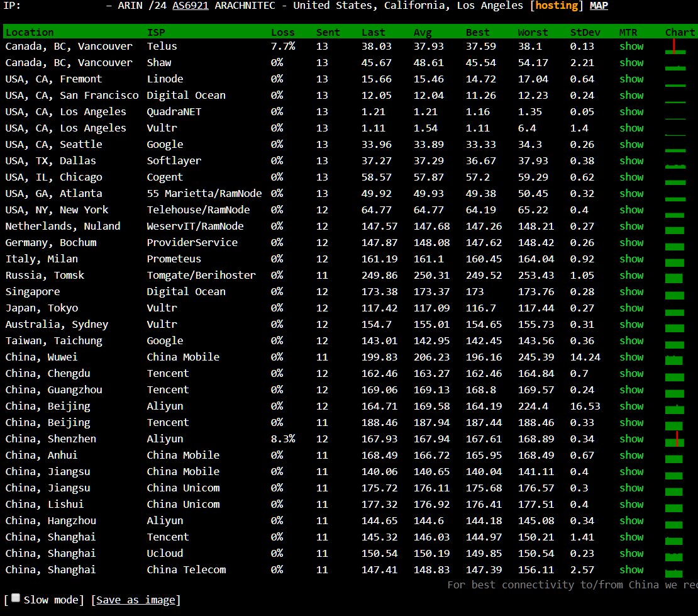The image size is (698, 616).
Task: Show MTR for Vancouver Telus row
Action: pyautogui.click(x=631, y=47)
